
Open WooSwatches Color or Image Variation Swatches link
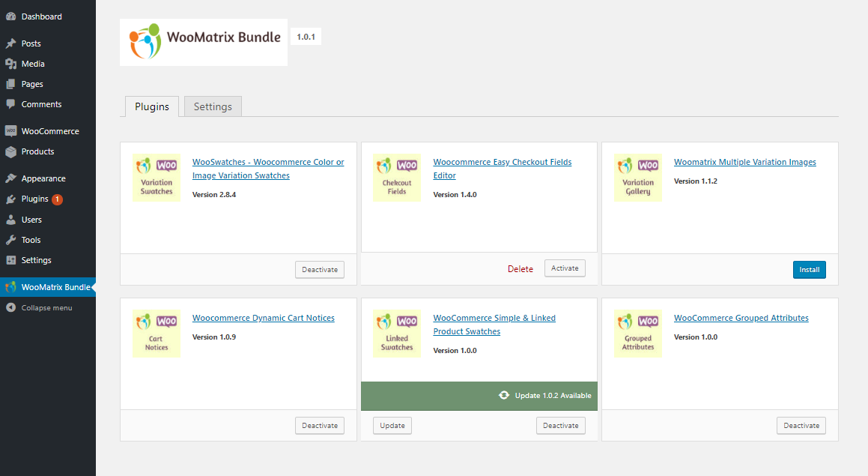268,169
